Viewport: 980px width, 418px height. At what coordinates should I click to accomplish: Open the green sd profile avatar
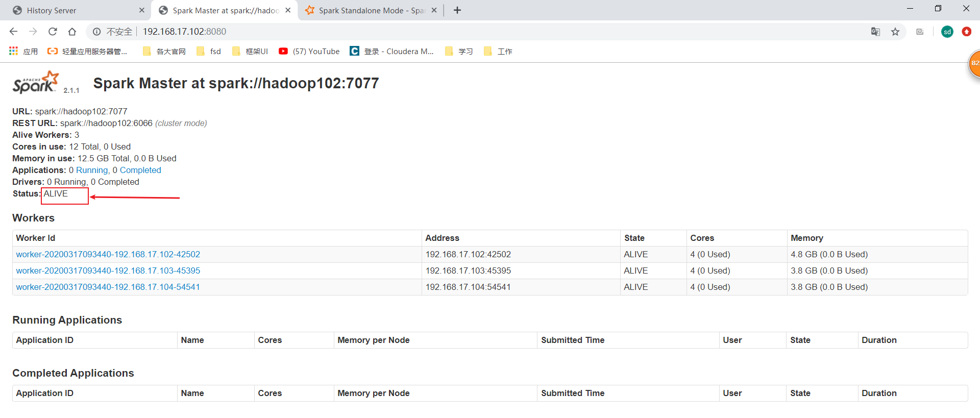point(947,32)
